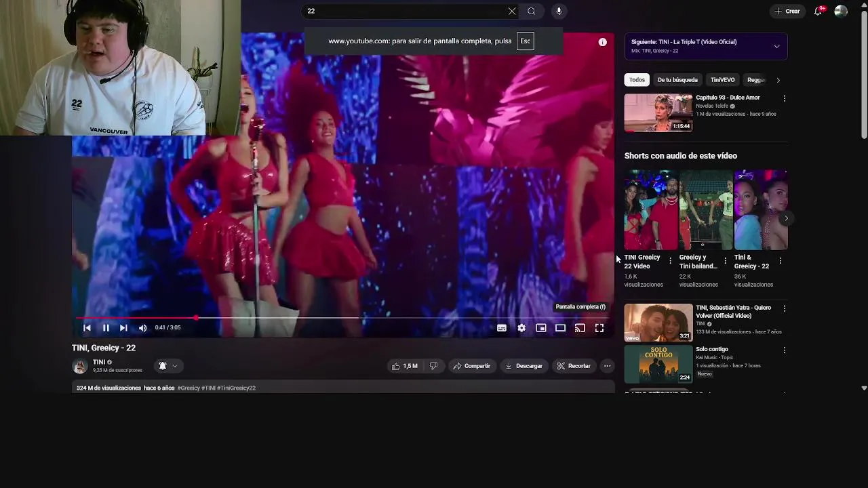The height and width of the screenshot is (488, 868).
Task: Open Tini & Greeicy - 22 short thumbnail
Action: click(761, 210)
